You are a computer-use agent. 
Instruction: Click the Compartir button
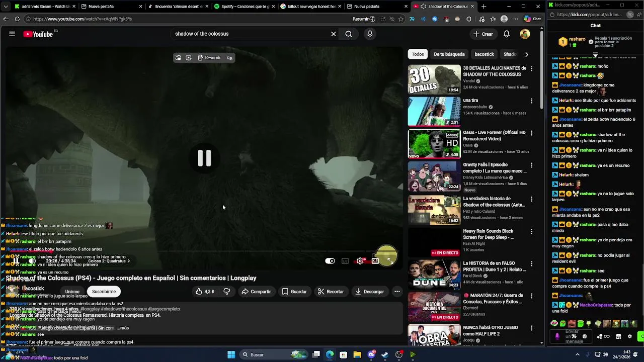click(256, 292)
